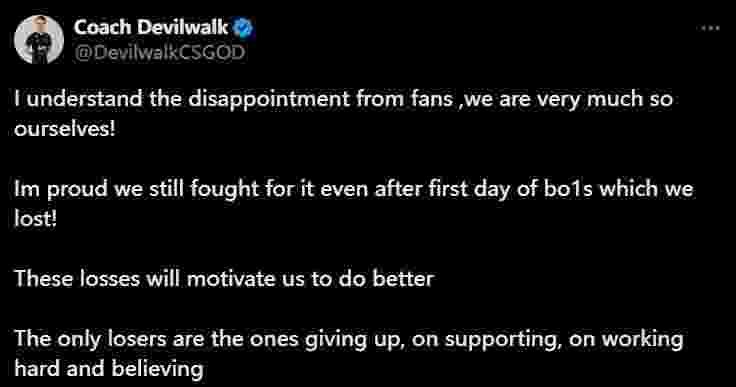Image resolution: width=736 pixels, height=387 pixels.
Task: Open profile via Coach Devilwalk display name
Action: click(x=151, y=28)
